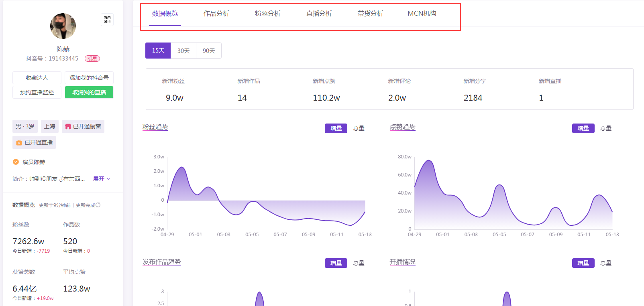Click 陈赫's profile avatar photo
Screen dimensions: 644x306
tap(63, 26)
